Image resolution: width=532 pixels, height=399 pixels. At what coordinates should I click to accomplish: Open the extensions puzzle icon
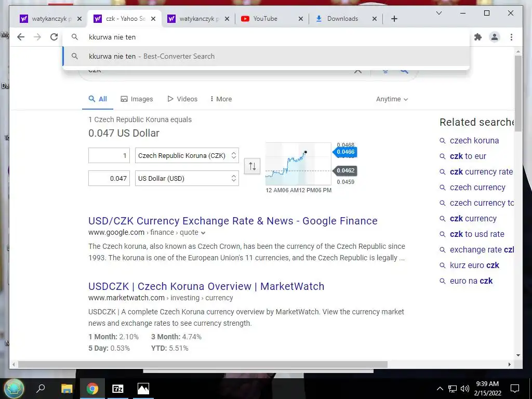tap(478, 37)
